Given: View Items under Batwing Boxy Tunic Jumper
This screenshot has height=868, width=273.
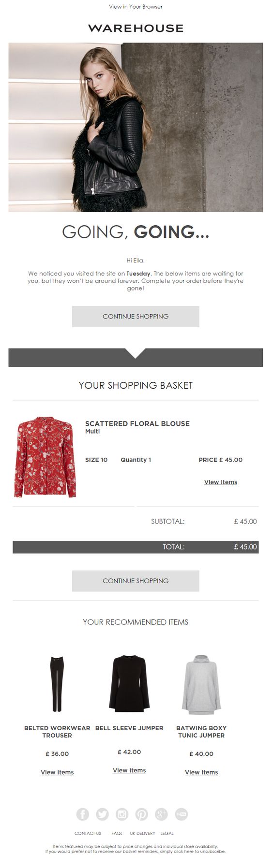Looking at the screenshot, I should 201,772.
